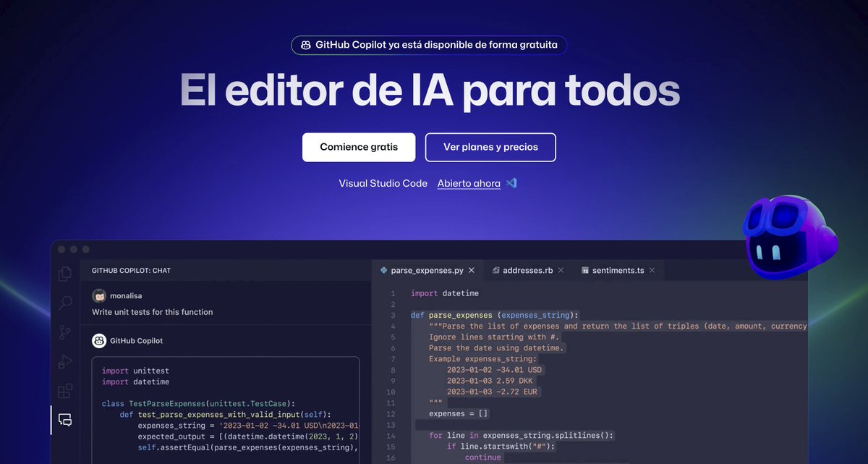The height and width of the screenshot is (464, 868).
Task: Click the Ver planes y precios button
Action: 490,147
